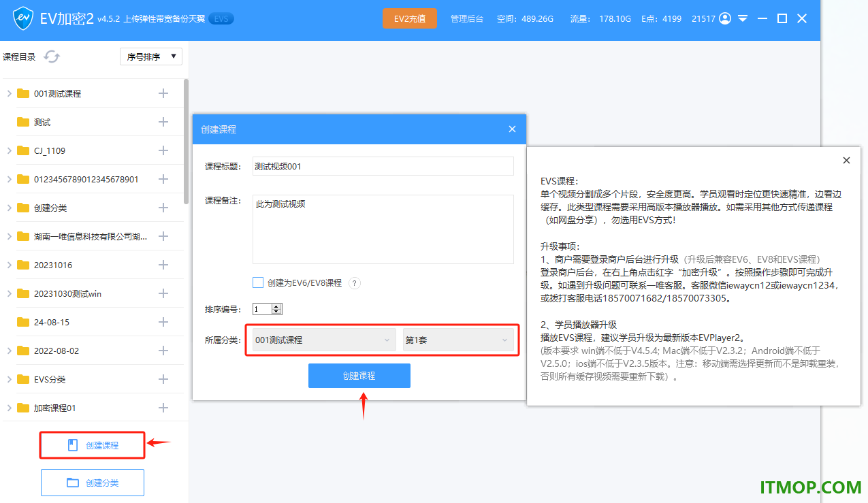Click the 课程备注 notes text area
Screen dimensions: 868x503
tap(383, 229)
